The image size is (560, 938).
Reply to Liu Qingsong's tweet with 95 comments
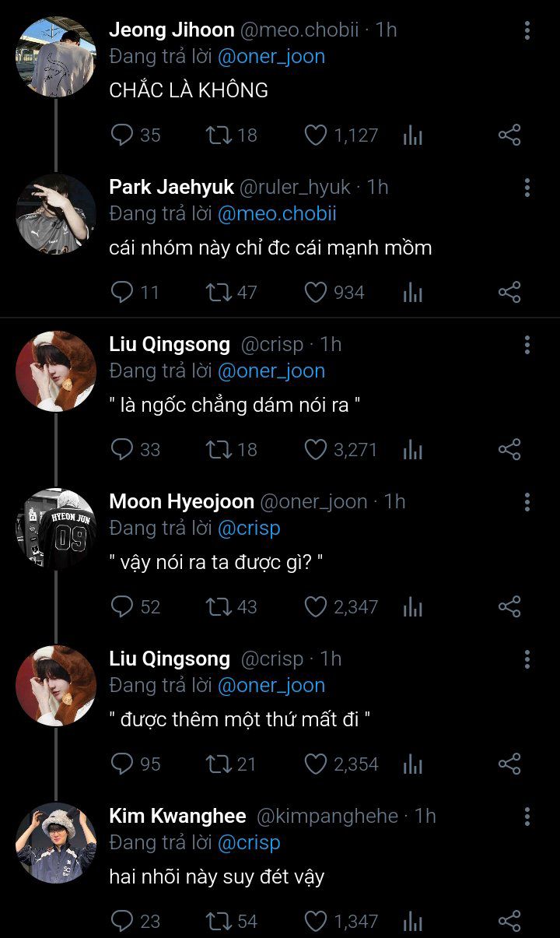click(123, 764)
